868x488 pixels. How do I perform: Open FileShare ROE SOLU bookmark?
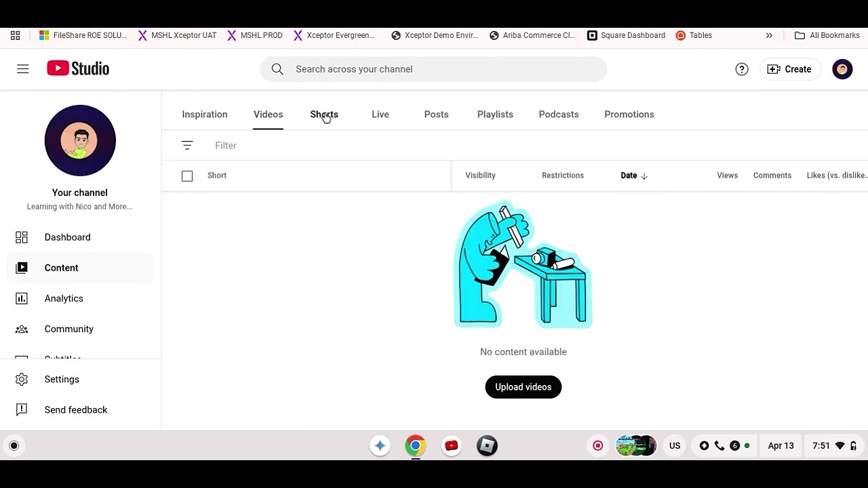click(x=83, y=35)
